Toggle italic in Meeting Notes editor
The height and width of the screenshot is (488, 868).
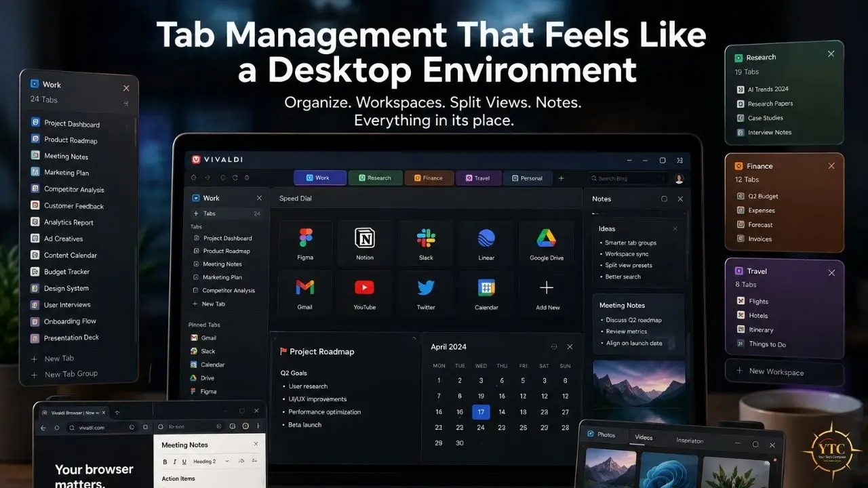pos(174,462)
